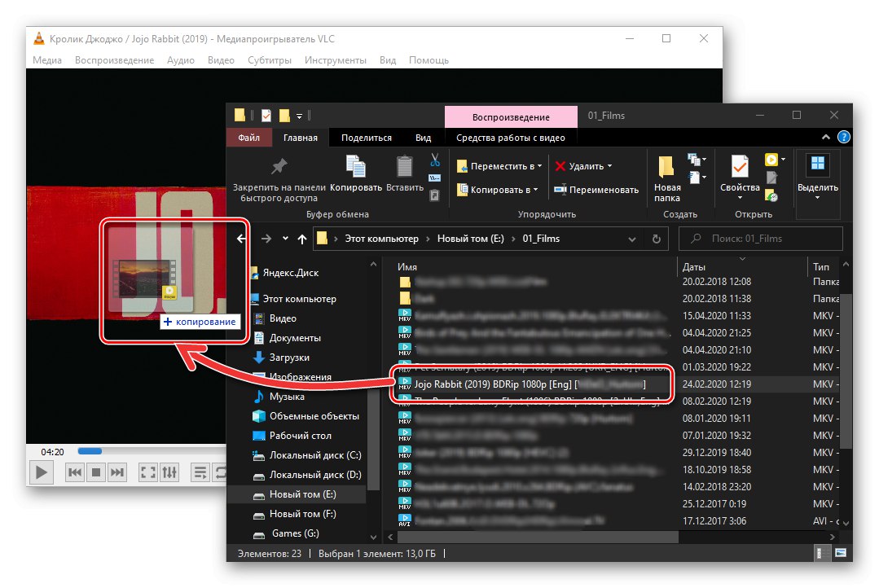The image size is (879, 588).
Task: Switch to the Вид ribbon tab in Explorer
Action: [x=424, y=138]
